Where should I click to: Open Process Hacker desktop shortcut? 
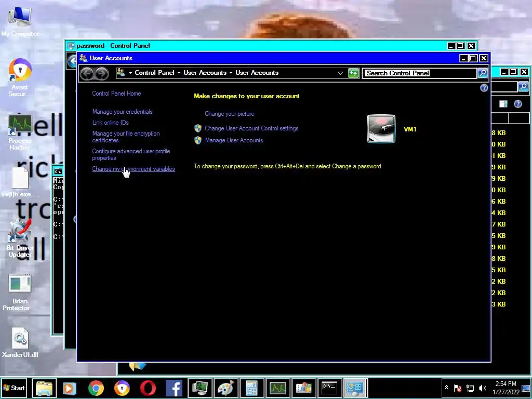(x=20, y=132)
